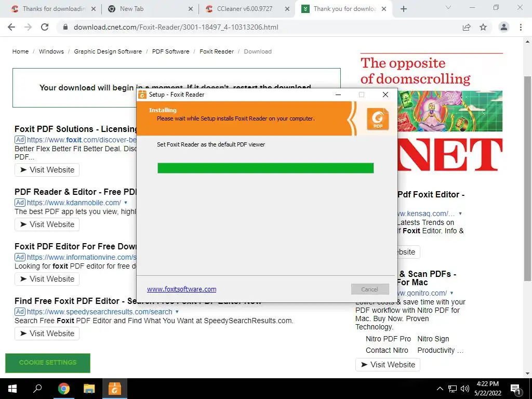
Task: Open the volume speaker tray icon
Action: [465, 389]
